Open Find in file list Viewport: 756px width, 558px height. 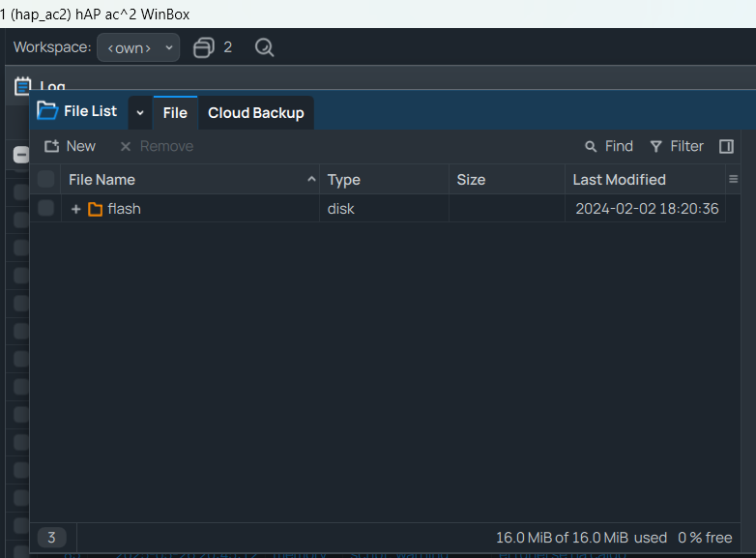[x=608, y=146]
